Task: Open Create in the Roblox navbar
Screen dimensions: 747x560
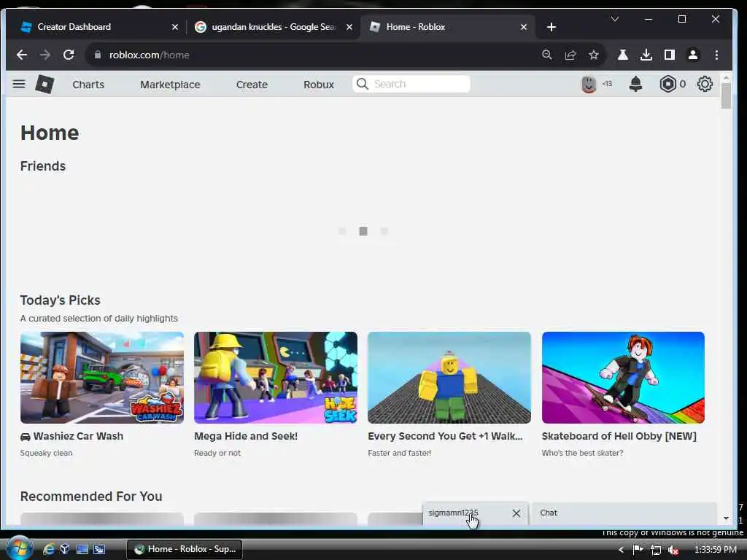Action: tap(252, 85)
